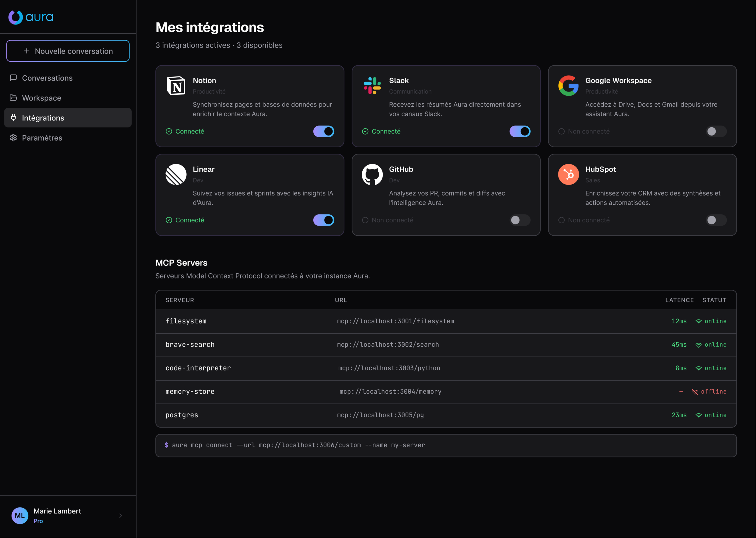Click the Google Workspace logo icon
Screen dimensions: 756x538
tap(568, 86)
